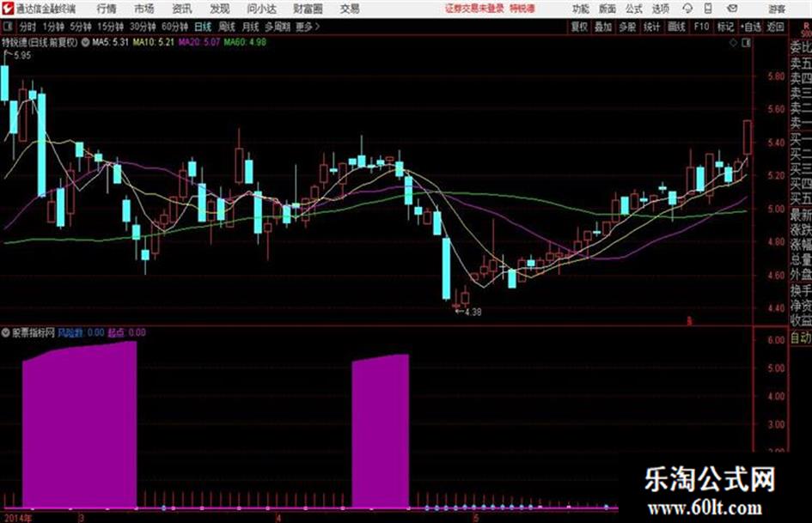Image resolution: width=812 pixels, height=523 pixels.
Task: Click the 5.95 high price marker
Action: pos(21,56)
